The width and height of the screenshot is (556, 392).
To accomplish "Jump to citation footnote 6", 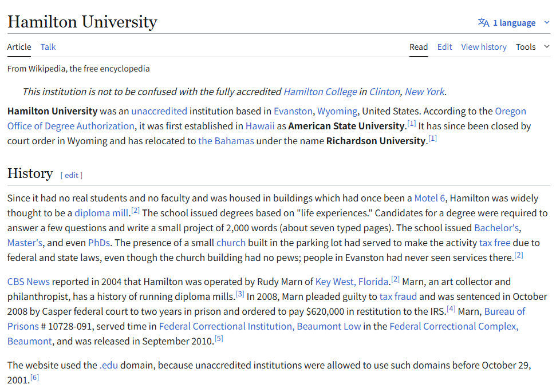I will pyautogui.click(x=35, y=378).
